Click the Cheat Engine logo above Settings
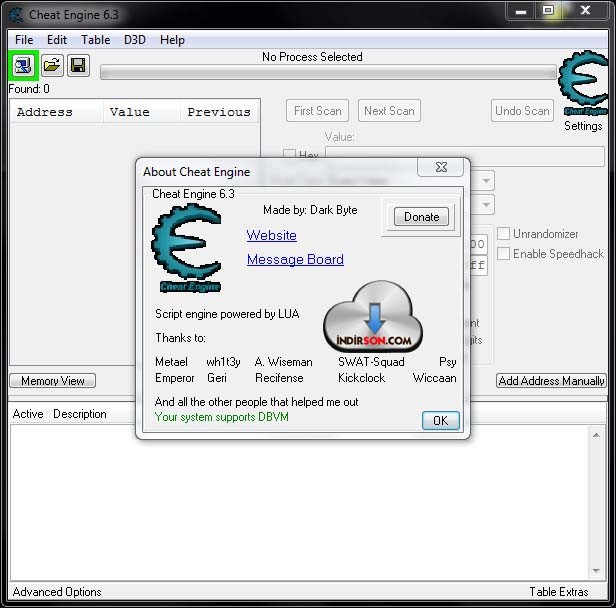Image resolution: width=616 pixels, height=608 pixels. click(583, 83)
